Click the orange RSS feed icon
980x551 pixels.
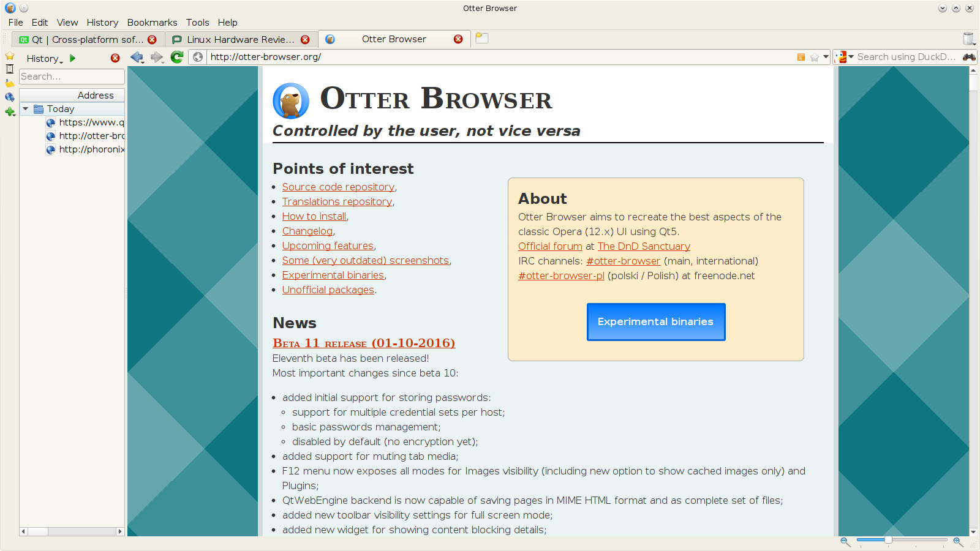(801, 57)
